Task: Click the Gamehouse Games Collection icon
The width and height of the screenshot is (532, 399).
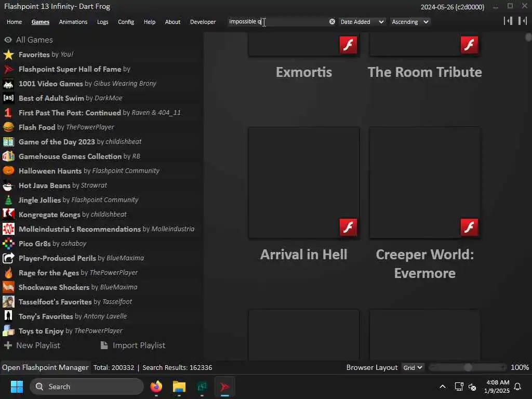Action: (8, 156)
